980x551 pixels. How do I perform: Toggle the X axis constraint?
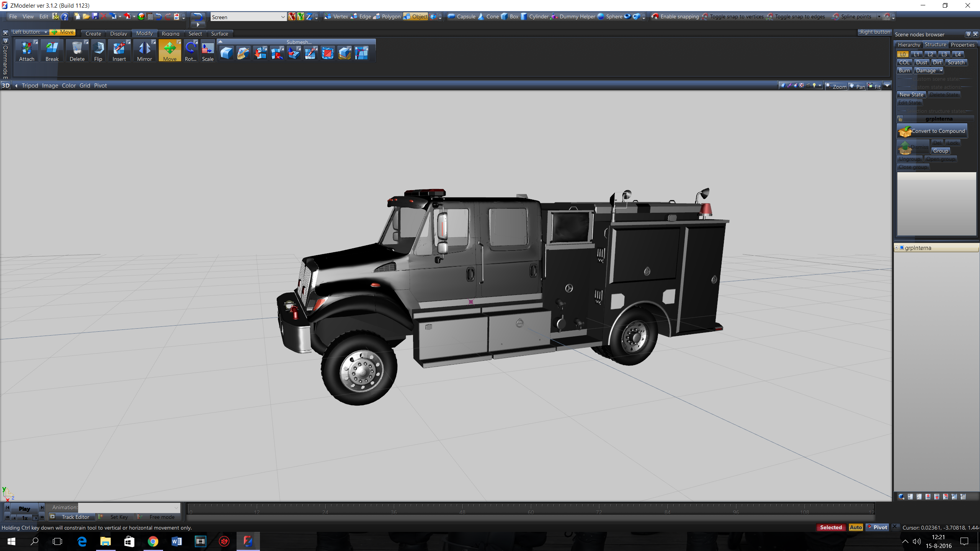292,16
